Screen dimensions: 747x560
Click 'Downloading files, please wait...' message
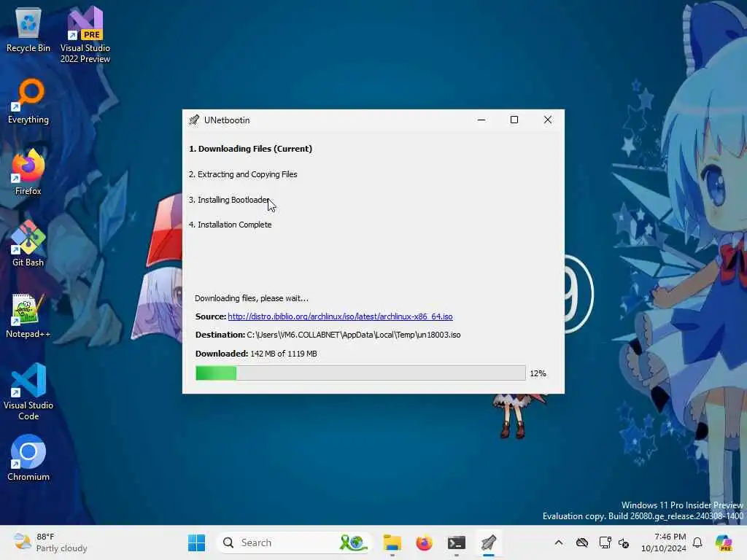pos(252,298)
